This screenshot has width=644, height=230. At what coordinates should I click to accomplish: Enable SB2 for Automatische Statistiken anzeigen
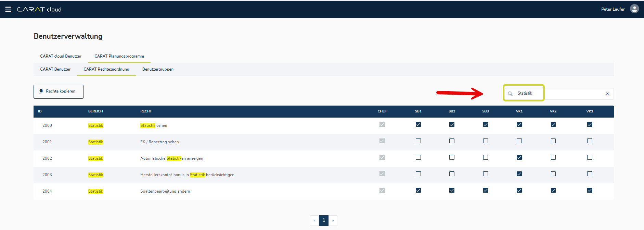[452, 157]
